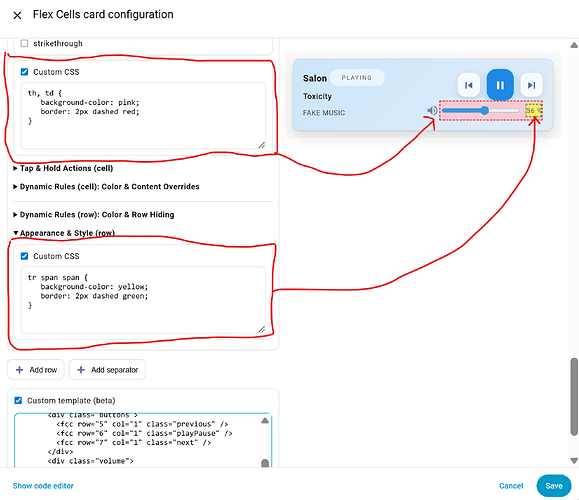Pause playback with the blue pause button
Screen dimensions: 579x500
pyautogui.click(x=500, y=85)
